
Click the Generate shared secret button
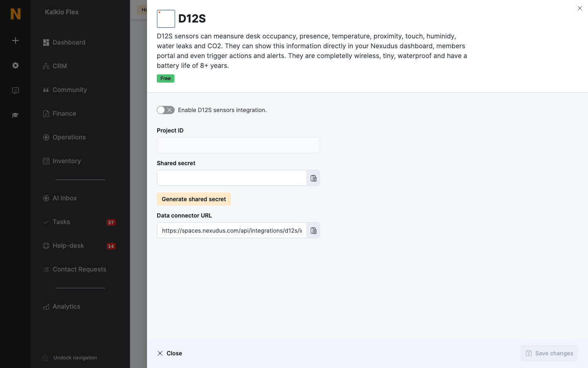coord(194,199)
